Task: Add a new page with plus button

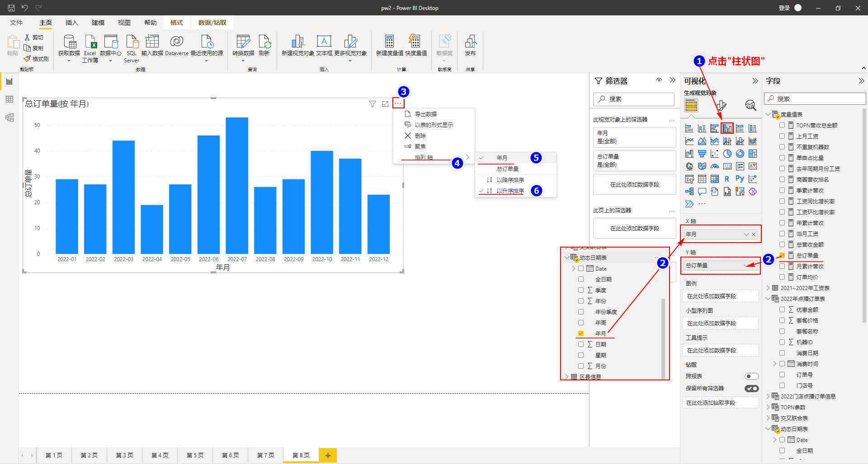Action: tap(328, 455)
